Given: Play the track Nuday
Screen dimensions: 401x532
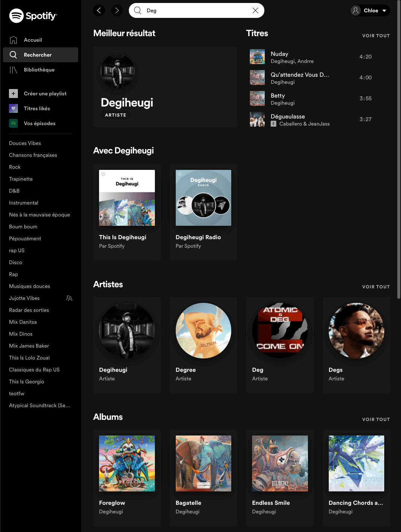Looking at the screenshot, I should 318,57.
